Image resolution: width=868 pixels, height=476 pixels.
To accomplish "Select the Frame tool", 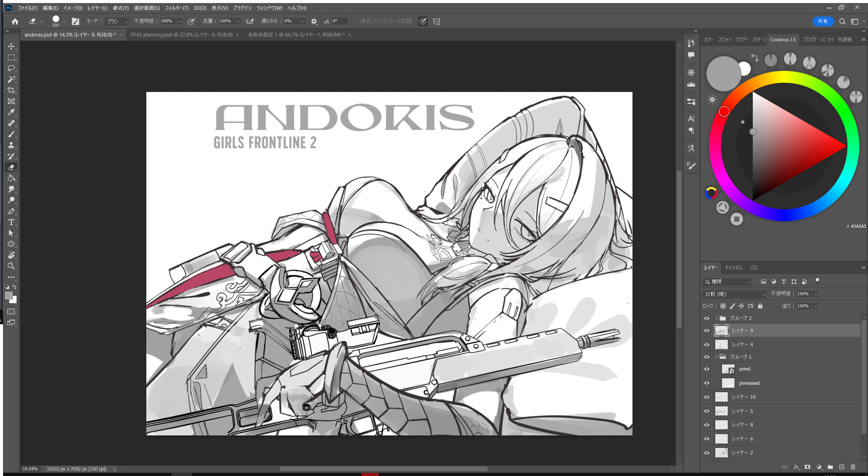I will click(11, 101).
